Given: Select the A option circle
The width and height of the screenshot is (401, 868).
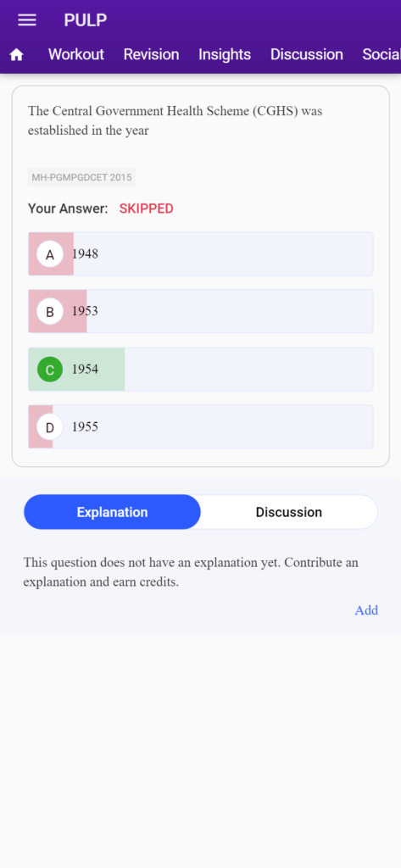Looking at the screenshot, I should click(50, 254).
